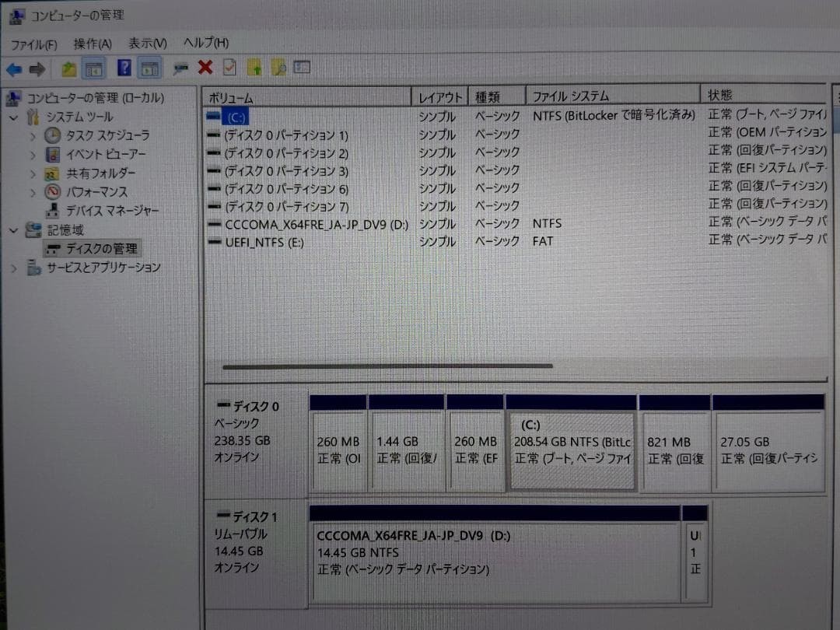Select (ディスク 0 パーティション 2) row
Image resolution: width=840 pixels, height=630 pixels.
(x=516, y=152)
